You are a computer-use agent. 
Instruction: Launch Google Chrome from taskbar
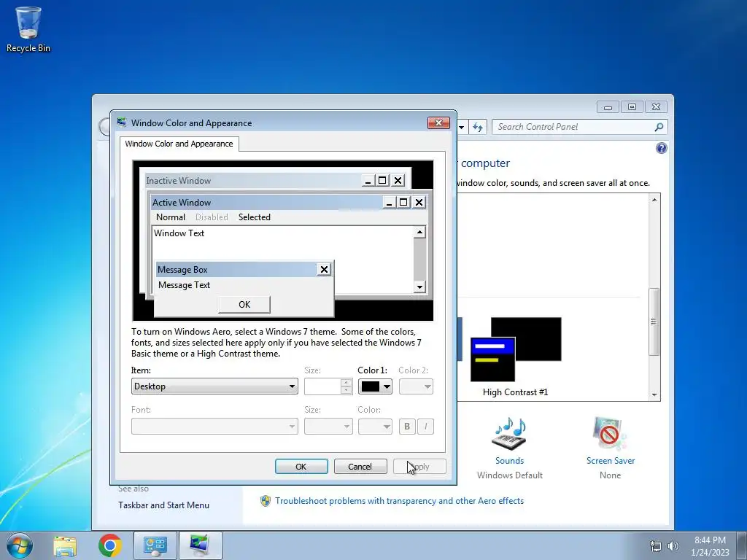(x=110, y=545)
